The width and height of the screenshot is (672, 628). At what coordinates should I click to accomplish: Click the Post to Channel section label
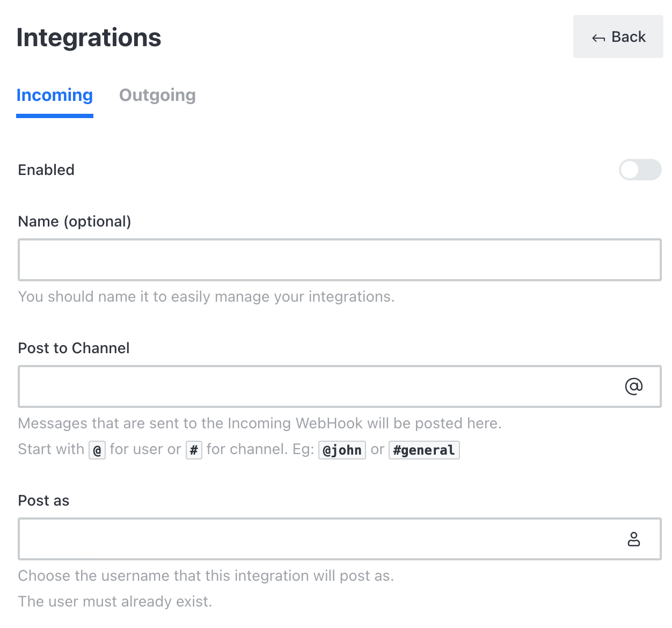pyautogui.click(x=74, y=348)
